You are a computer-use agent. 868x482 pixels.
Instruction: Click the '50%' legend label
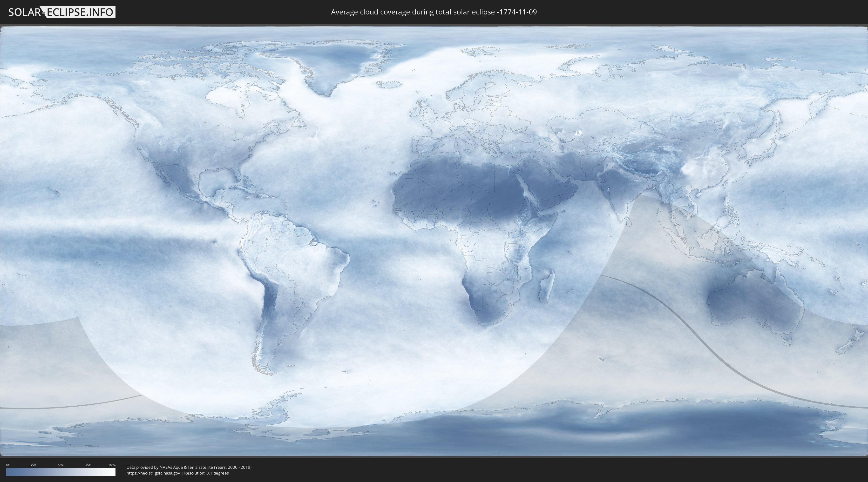pos(61,465)
